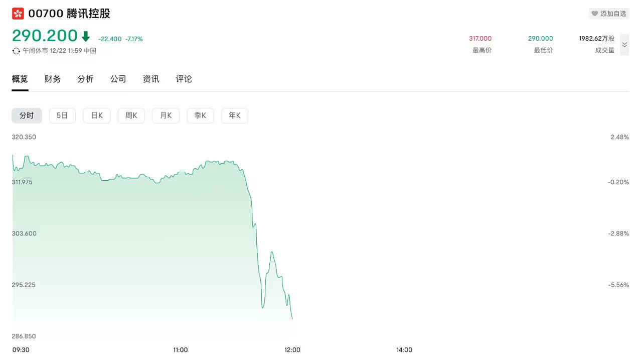644x357 pixels.
Task: Open the 公司 tab
Action: pos(118,79)
